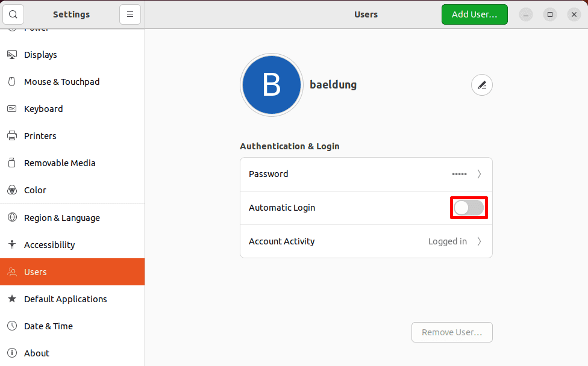
Task: Click the Accessibility sidebar icon
Action: pyautogui.click(x=13, y=244)
